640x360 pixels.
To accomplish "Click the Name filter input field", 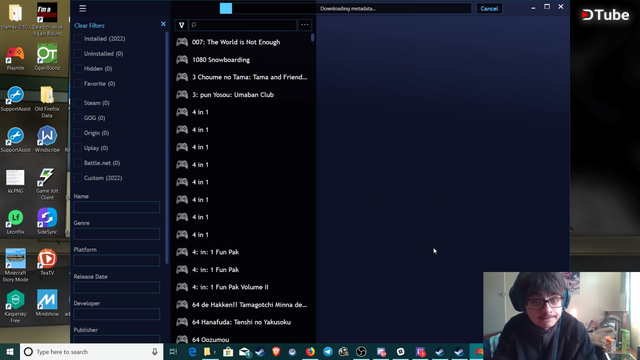I will [x=117, y=207].
